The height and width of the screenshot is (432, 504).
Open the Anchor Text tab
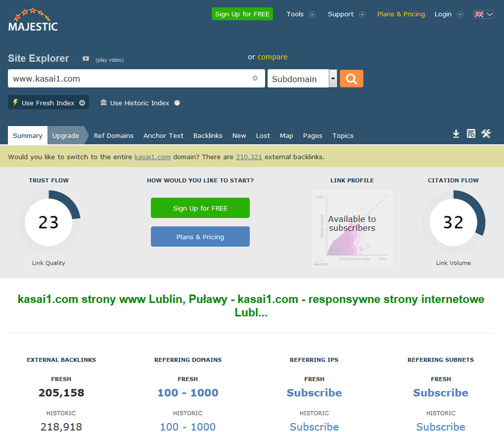point(163,135)
